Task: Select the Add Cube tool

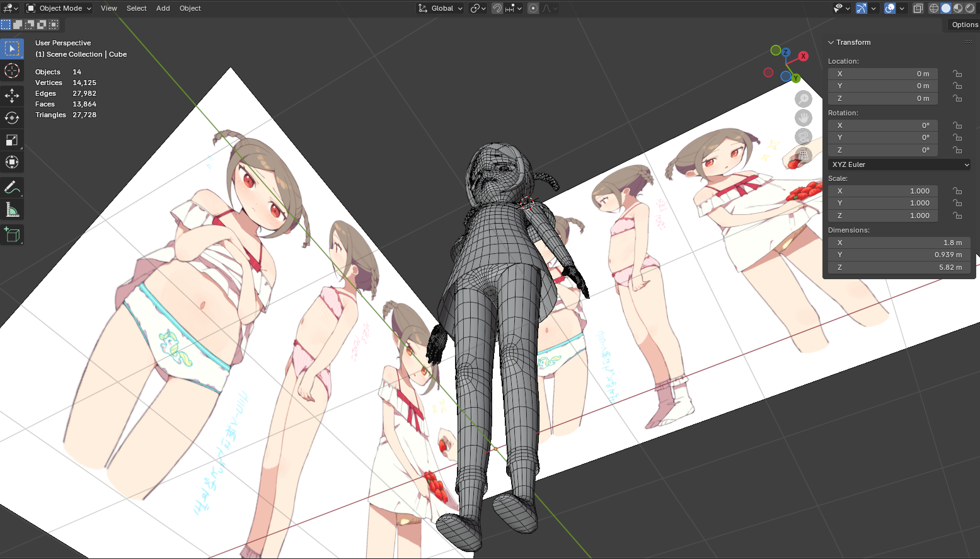Action: coord(12,235)
